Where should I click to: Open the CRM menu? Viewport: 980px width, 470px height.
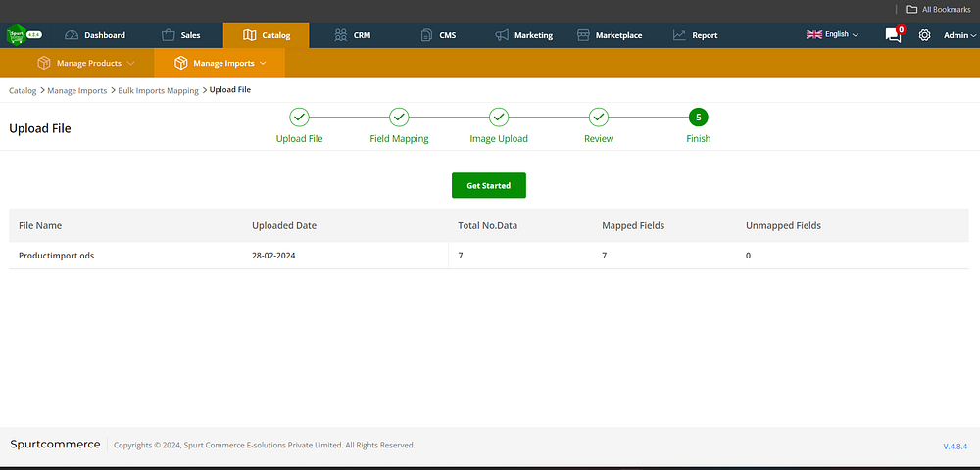pos(353,35)
